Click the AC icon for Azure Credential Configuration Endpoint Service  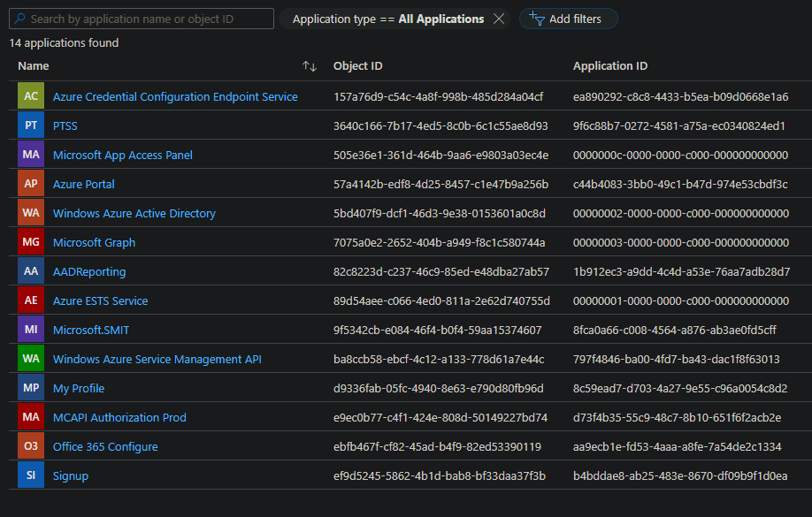(31, 96)
